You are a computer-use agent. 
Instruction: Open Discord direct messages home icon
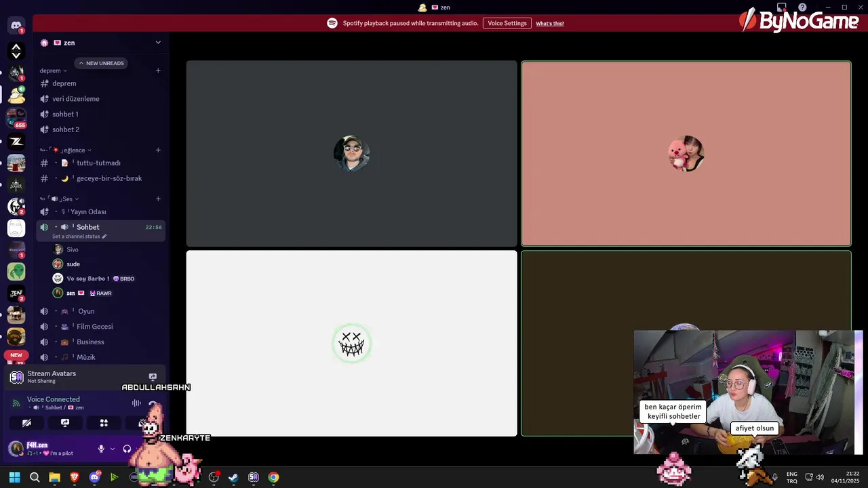[x=16, y=26]
